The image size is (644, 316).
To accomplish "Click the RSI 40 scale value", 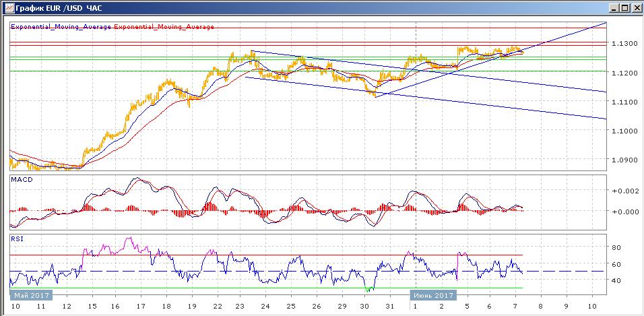I will pos(616,280).
